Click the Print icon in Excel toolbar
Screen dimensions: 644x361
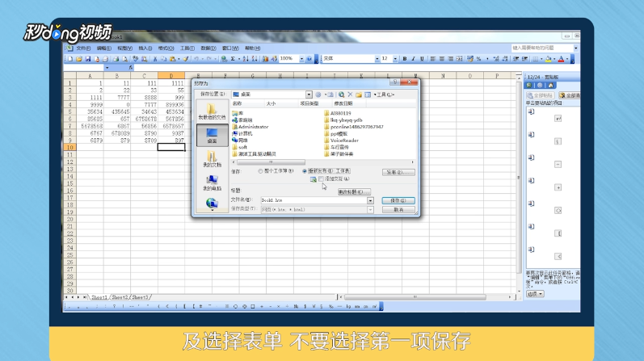click(x=116, y=59)
